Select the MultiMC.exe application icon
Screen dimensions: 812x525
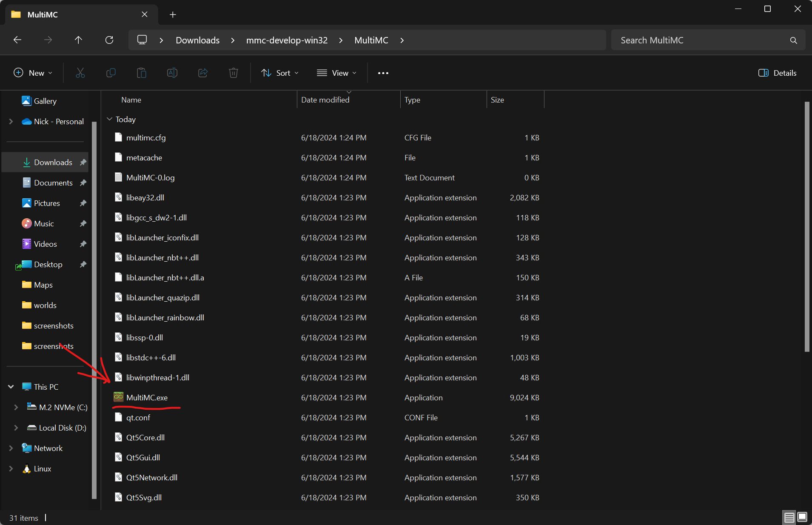[x=119, y=397]
